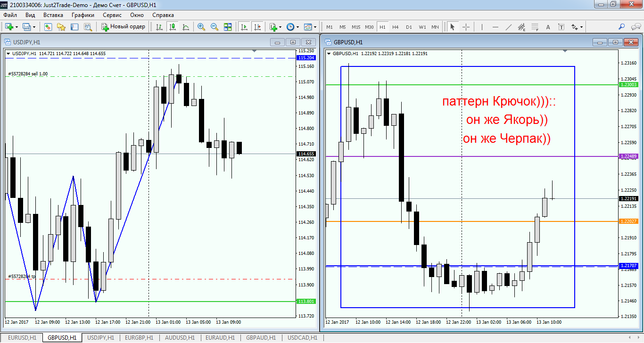Collapse the GBPUSD,H1 one-click trading triangle
The width and height of the screenshot is (644, 343).
pyautogui.click(x=329, y=53)
